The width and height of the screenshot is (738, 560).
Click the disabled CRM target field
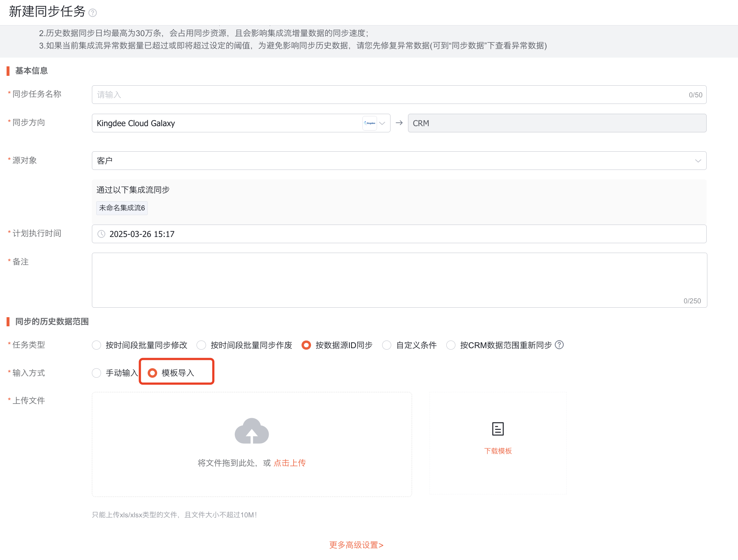point(557,123)
